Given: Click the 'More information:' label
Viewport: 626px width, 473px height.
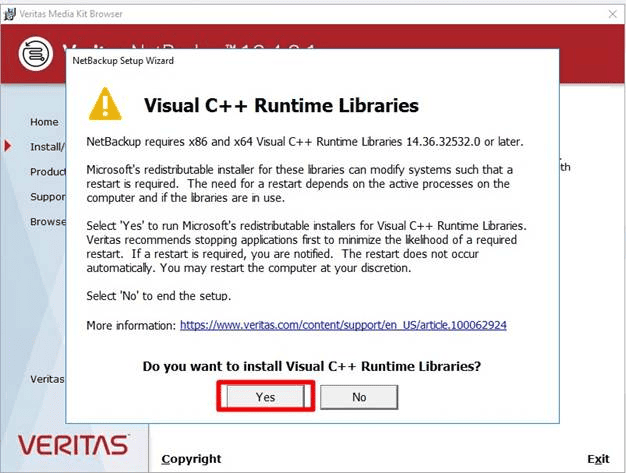Looking at the screenshot, I should point(131,325).
